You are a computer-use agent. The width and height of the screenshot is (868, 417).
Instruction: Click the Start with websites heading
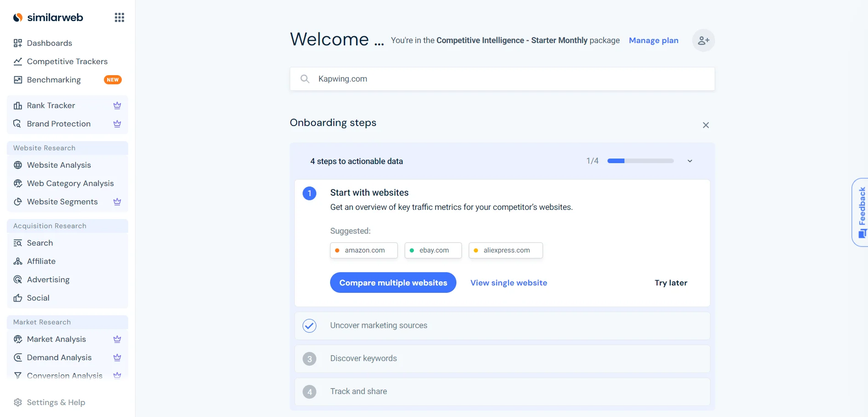point(369,192)
